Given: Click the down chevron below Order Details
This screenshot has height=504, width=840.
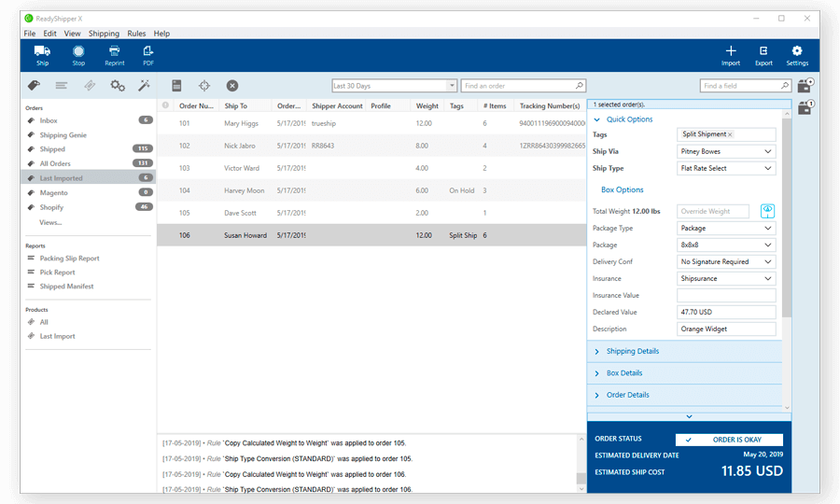Looking at the screenshot, I should [x=689, y=416].
